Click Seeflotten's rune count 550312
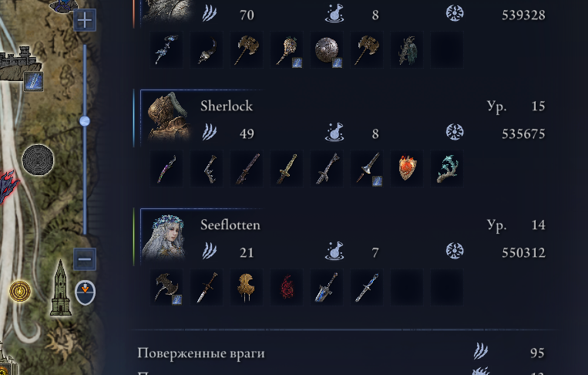588x375 pixels. click(523, 252)
